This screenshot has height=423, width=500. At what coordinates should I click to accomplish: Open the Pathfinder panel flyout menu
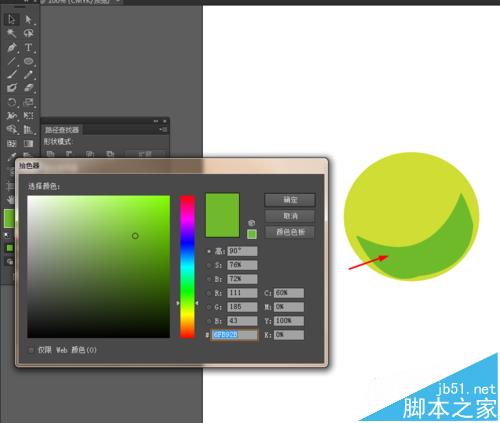163,129
